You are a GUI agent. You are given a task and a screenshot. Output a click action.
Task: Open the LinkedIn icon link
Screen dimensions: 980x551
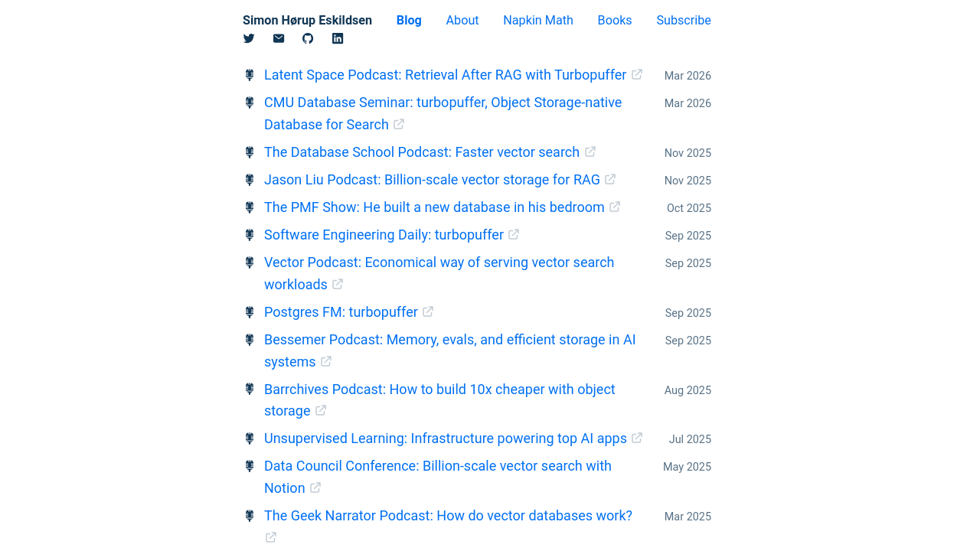click(338, 38)
